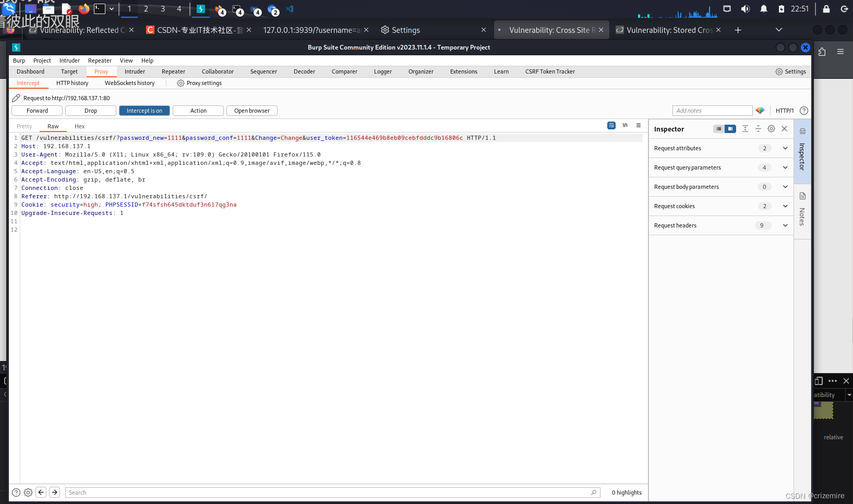853x504 pixels.
Task: Show non-printable characters with the \n icon
Action: (x=625, y=125)
